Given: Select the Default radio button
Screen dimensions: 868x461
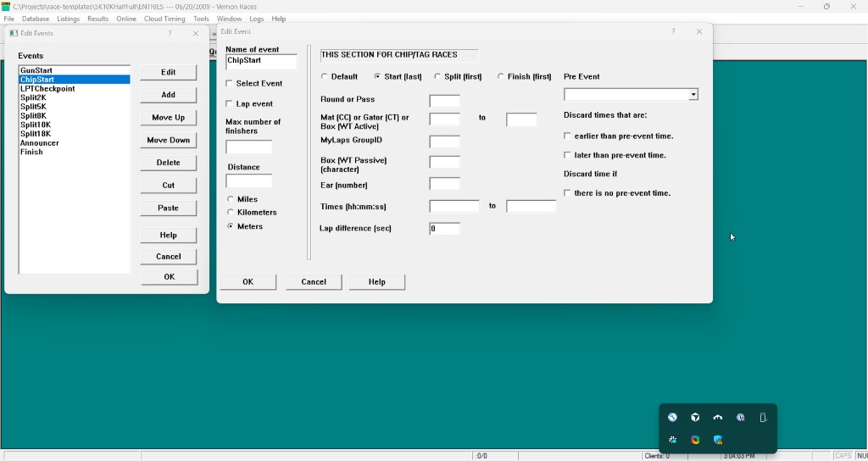Looking at the screenshot, I should click(325, 76).
